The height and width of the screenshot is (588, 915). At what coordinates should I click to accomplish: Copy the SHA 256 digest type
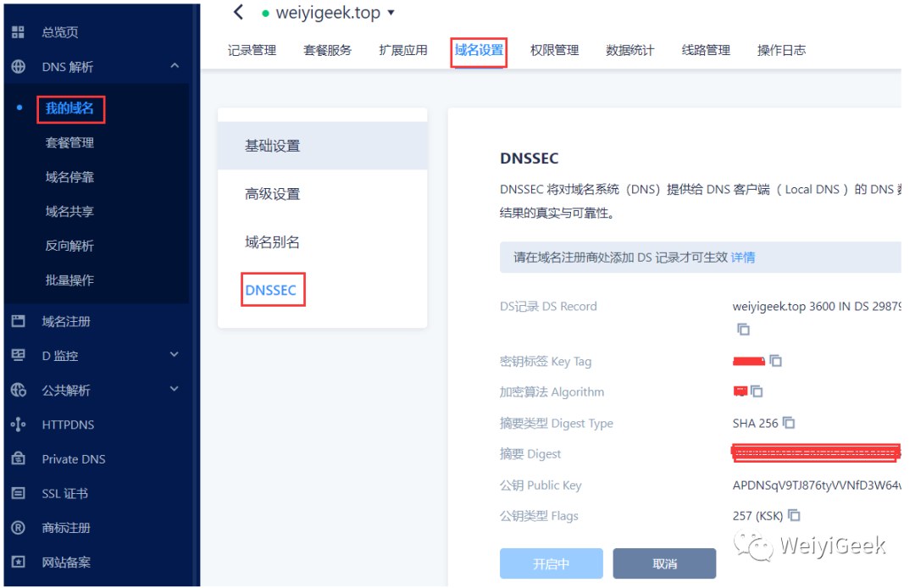point(789,422)
